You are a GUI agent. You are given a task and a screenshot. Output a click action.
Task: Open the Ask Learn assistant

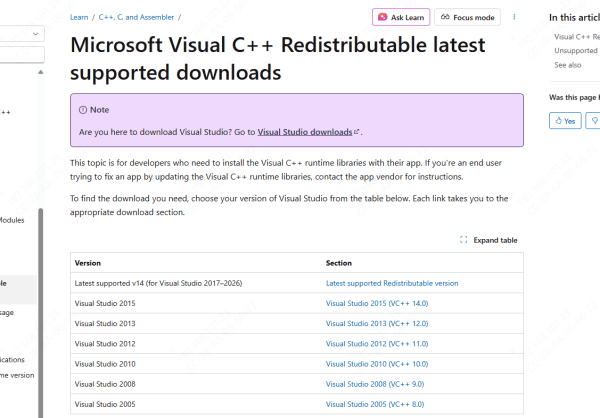[x=401, y=17]
